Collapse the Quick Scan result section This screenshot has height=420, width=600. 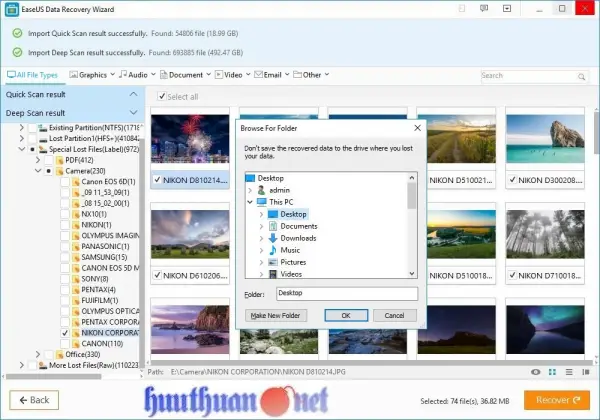pos(133,94)
